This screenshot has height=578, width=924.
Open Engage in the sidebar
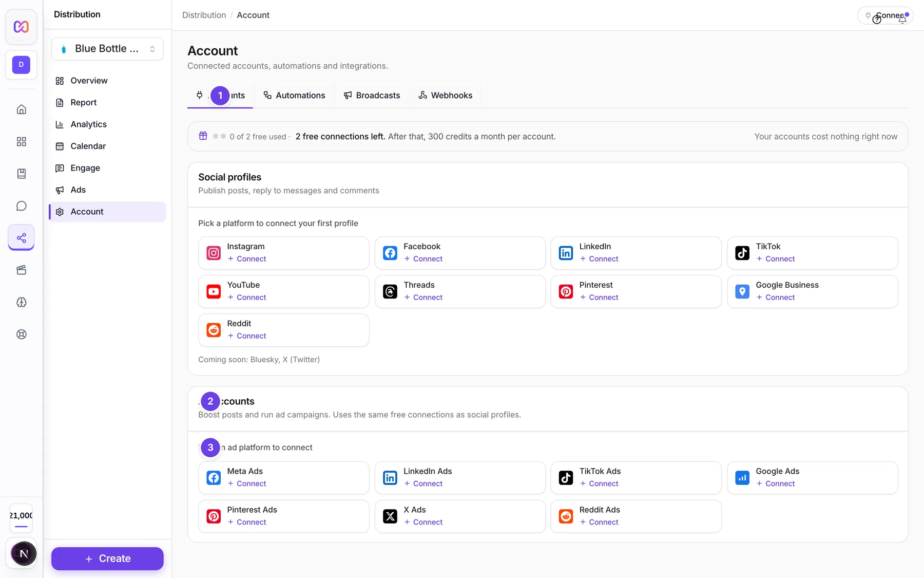click(x=107, y=168)
